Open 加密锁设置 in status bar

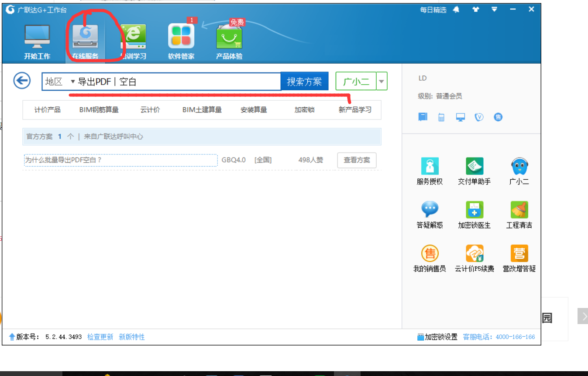pyautogui.click(x=437, y=337)
